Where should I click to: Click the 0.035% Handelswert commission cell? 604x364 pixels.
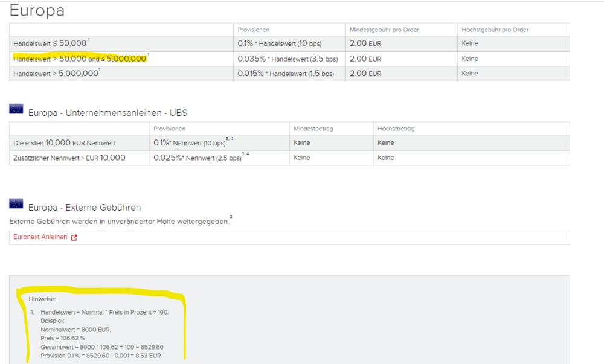point(288,59)
